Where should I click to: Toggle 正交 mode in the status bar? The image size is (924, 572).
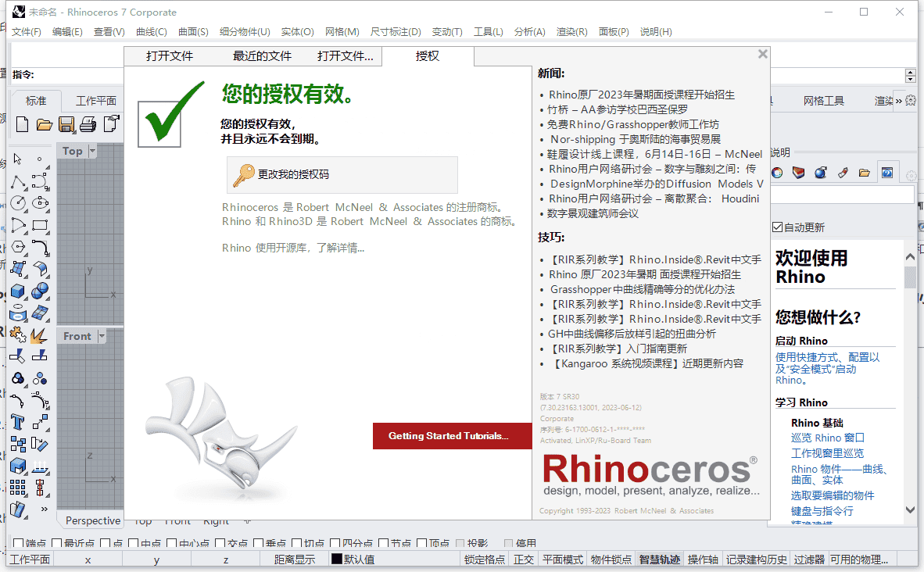(523, 559)
